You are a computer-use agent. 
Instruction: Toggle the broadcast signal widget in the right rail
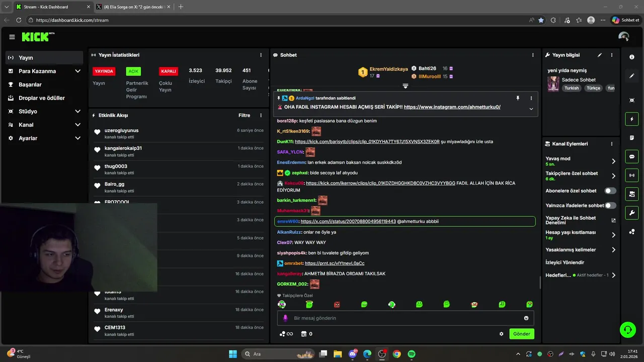pyautogui.click(x=632, y=175)
